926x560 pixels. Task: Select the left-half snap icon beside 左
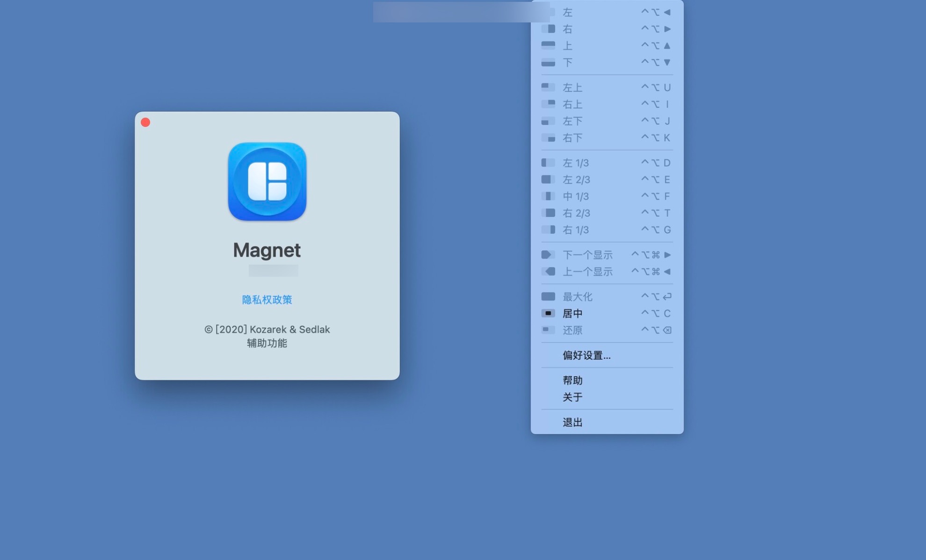(548, 12)
